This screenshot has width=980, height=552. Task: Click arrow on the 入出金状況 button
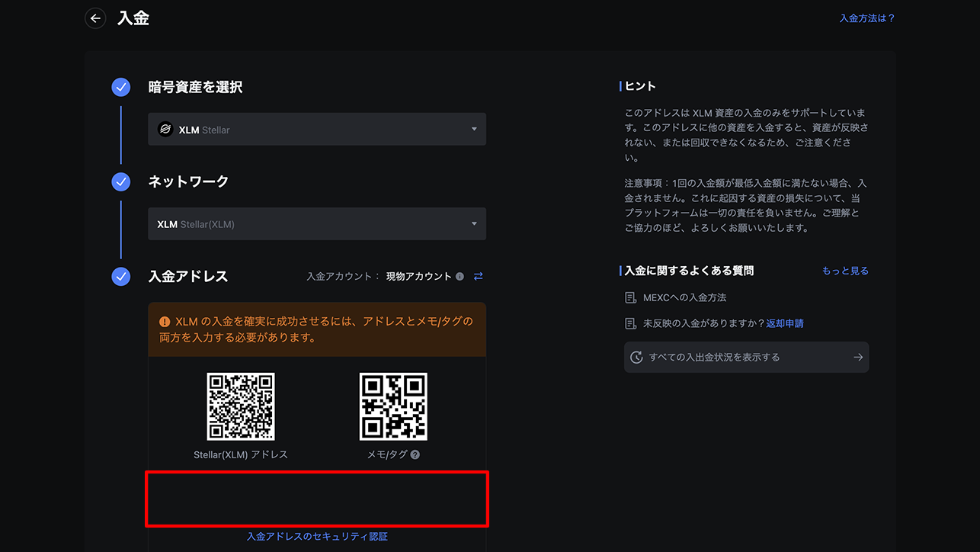click(x=858, y=357)
